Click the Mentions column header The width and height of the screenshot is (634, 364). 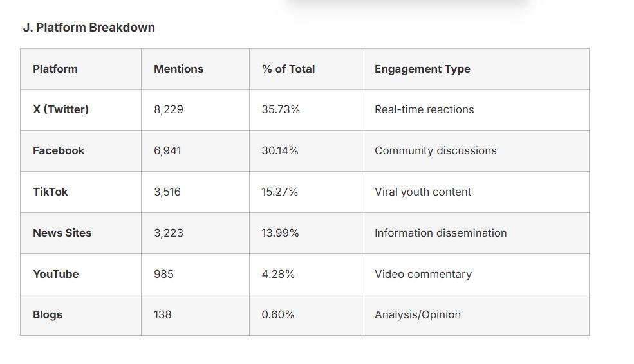[x=178, y=69]
